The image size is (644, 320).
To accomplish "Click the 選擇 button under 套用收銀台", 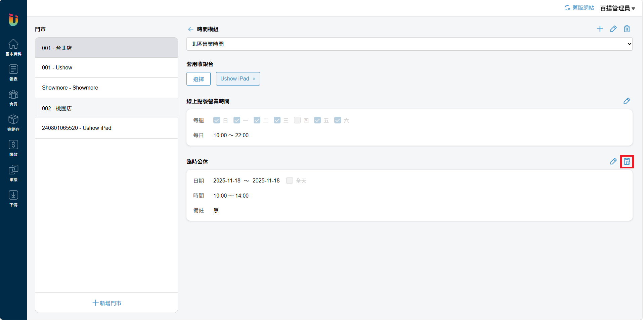I will point(199,79).
